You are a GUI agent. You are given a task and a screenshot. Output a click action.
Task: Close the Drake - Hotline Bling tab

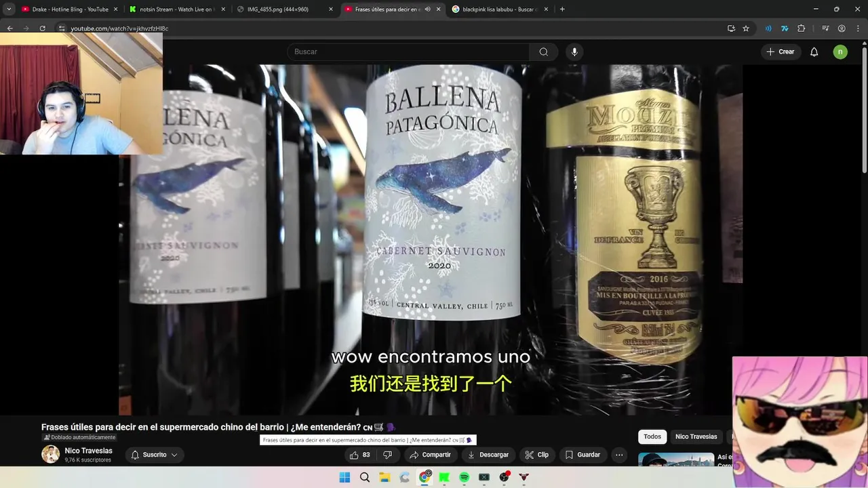click(x=116, y=9)
